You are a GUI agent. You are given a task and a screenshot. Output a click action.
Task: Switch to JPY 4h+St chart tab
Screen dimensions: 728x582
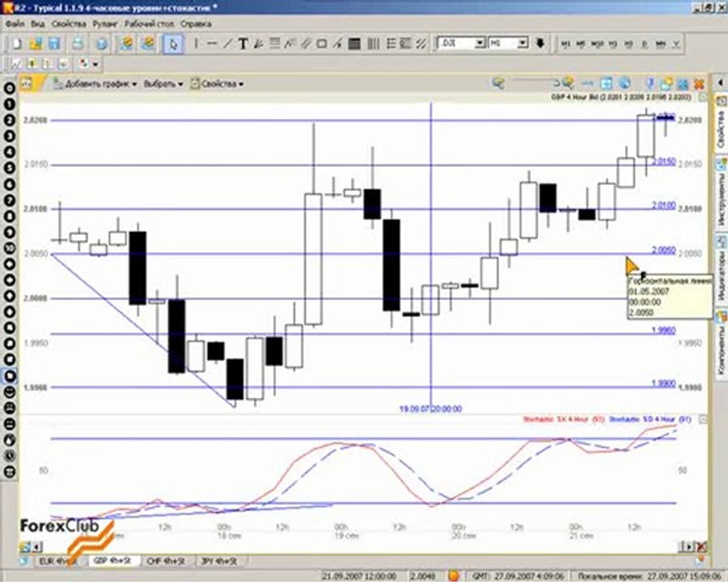(x=219, y=561)
